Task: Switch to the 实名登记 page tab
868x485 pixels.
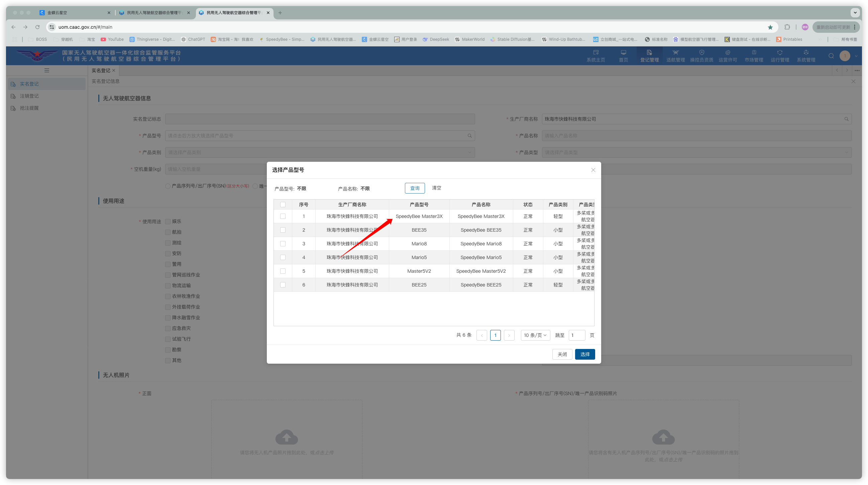Action: [x=101, y=71]
